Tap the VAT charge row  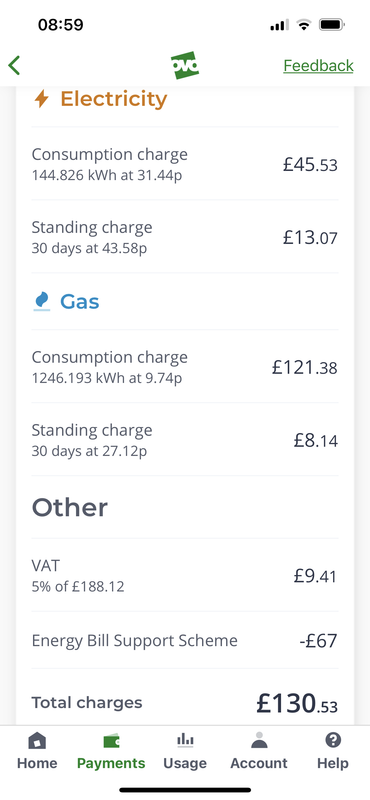point(185,575)
